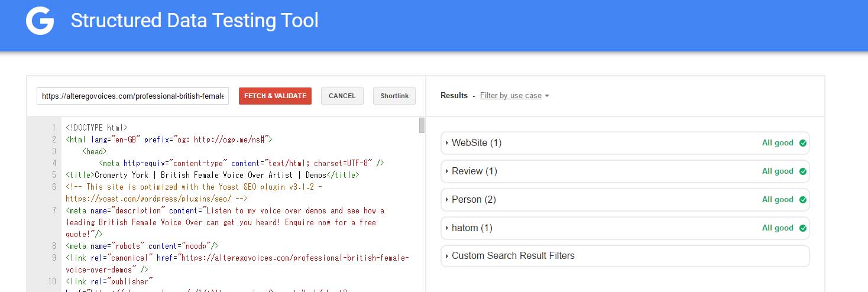Expand the hatom (1) result

tap(625, 228)
